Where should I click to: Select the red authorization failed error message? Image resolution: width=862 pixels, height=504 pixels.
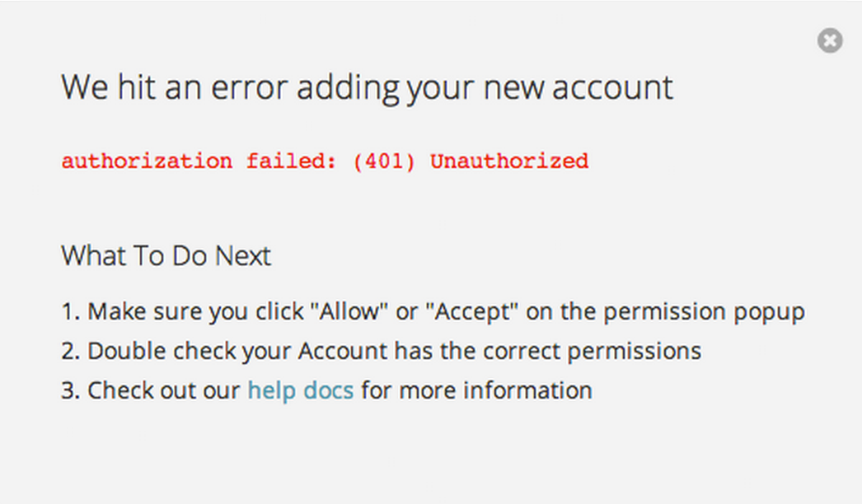pos(325,161)
